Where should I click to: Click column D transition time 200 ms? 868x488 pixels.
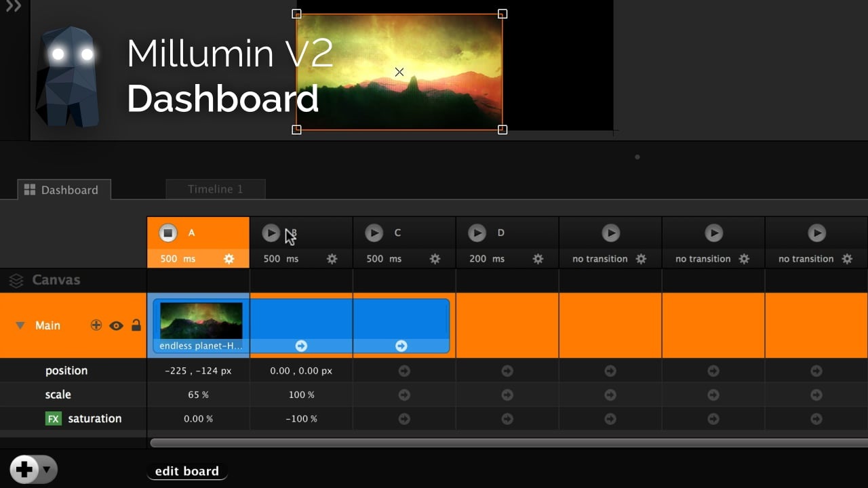(x=487, y=259)
